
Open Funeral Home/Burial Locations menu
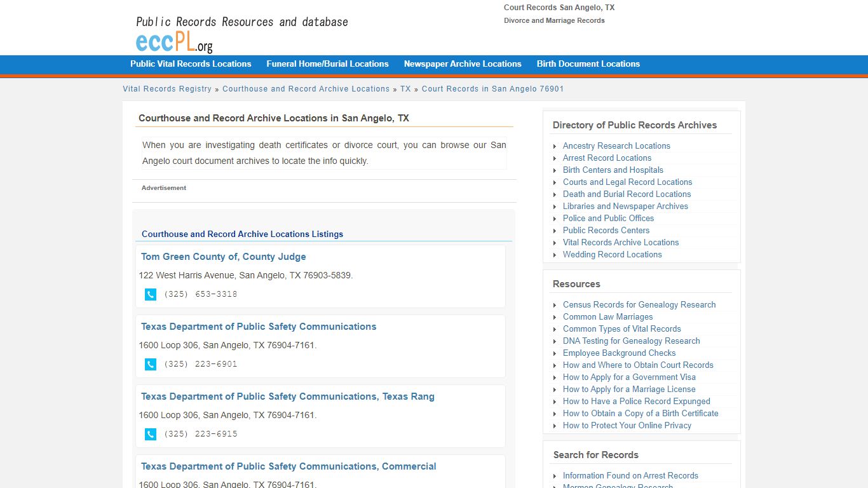pos(327,64)
